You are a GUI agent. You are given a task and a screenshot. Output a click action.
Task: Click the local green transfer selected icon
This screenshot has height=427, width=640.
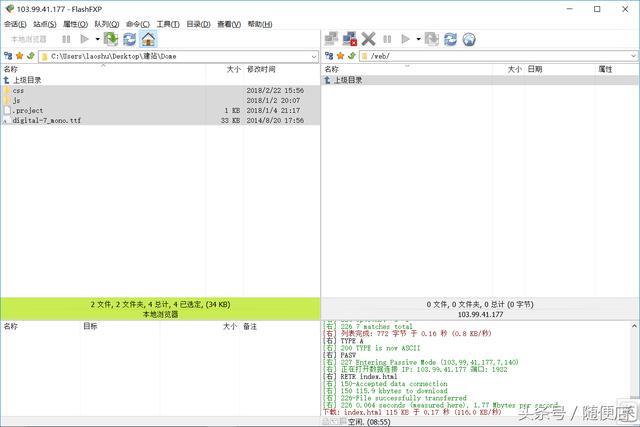111,39
